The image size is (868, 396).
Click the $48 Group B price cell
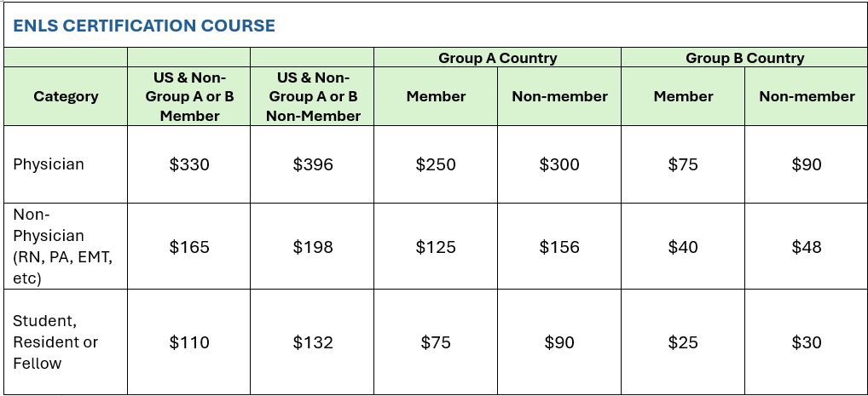[807, 247]
